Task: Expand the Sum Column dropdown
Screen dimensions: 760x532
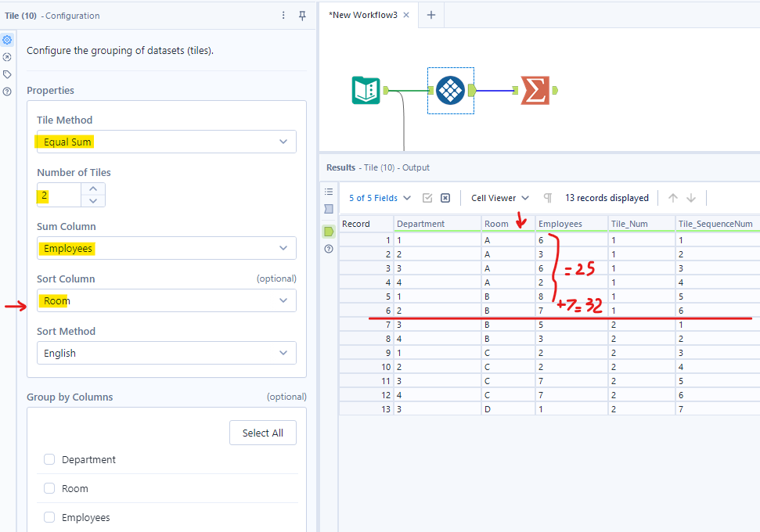Action: [166, 248]
